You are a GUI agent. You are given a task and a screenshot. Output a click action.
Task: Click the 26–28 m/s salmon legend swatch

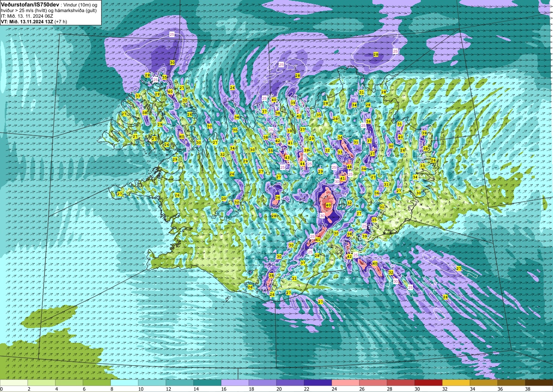[373, 383]
